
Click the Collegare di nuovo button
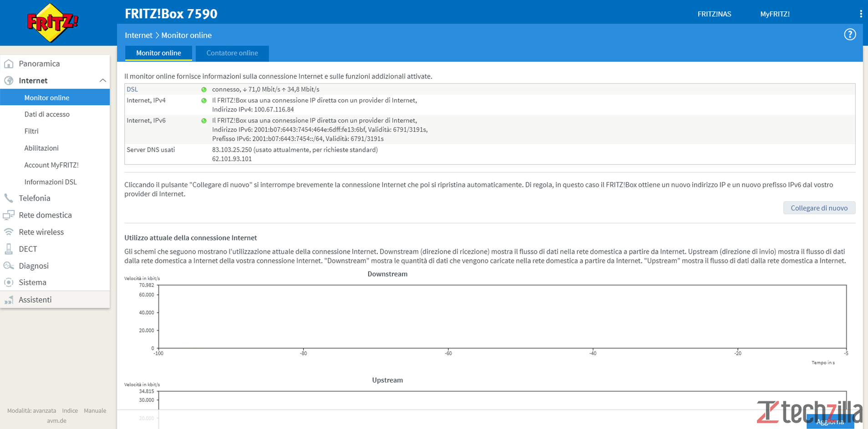(819, 208)
